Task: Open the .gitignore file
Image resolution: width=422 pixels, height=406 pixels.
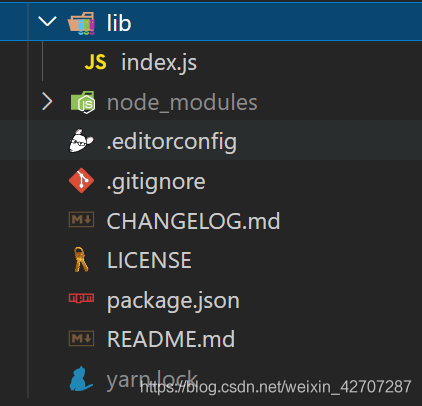Action: pyautogui.click(x=156, y=182)
